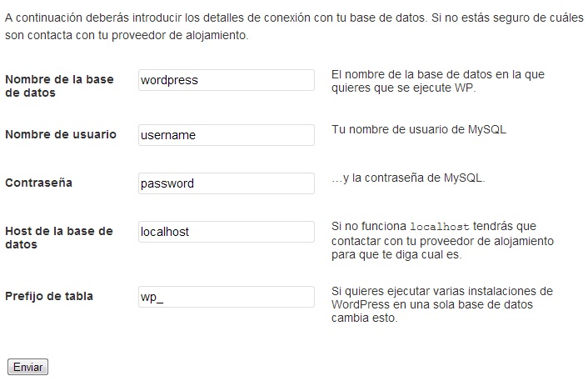Focus the username input field
The height and width of the screenshot is (381, 588).
pos(226,135)
